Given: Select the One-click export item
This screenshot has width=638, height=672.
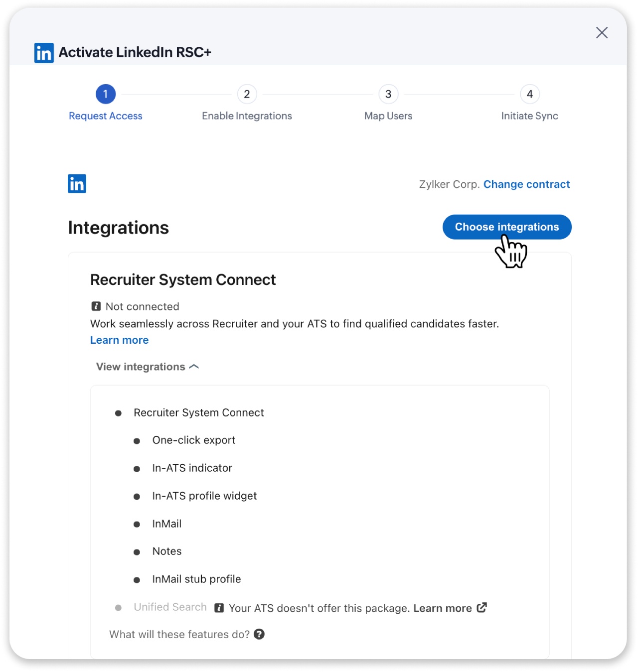Looking at the screenshot, I should (194, 440).
